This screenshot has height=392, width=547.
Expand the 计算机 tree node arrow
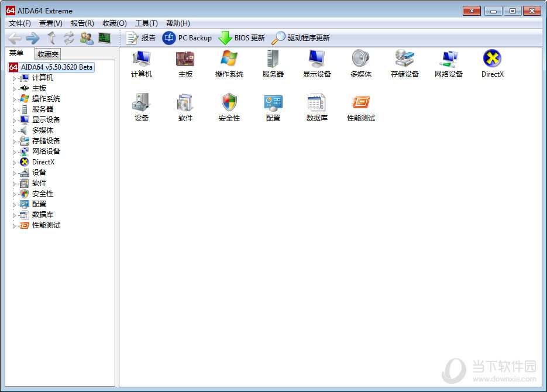[15, 78]
